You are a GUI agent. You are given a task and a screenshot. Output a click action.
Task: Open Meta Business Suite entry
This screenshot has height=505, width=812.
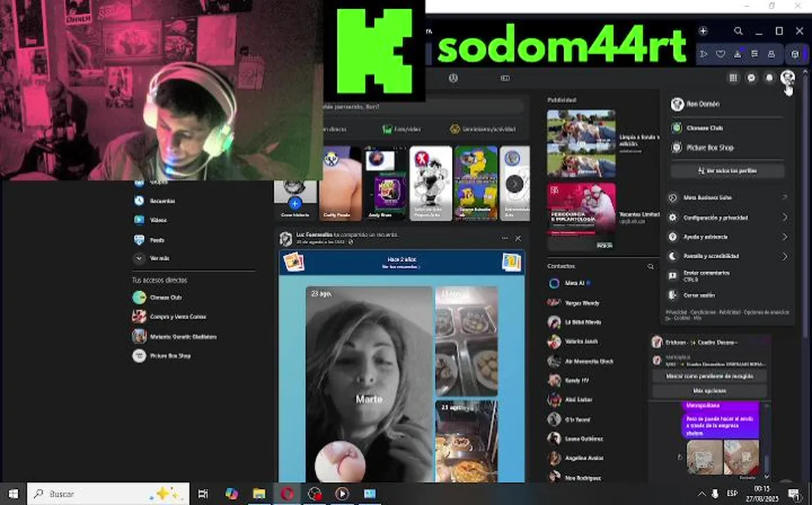(x=728, y=198)
